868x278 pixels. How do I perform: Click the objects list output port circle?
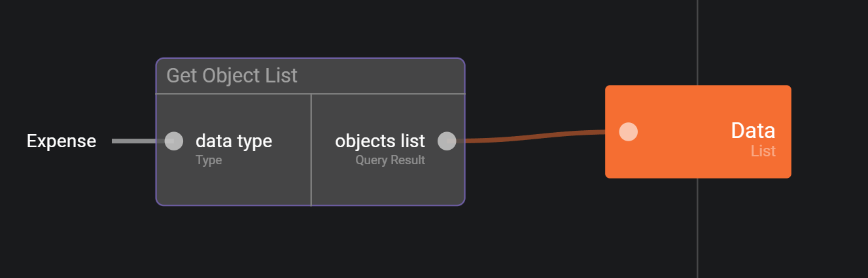point(446,141)
